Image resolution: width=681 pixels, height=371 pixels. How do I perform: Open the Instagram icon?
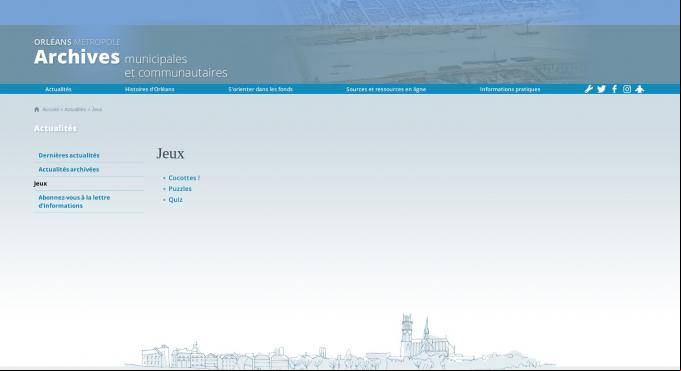point(627,89)
